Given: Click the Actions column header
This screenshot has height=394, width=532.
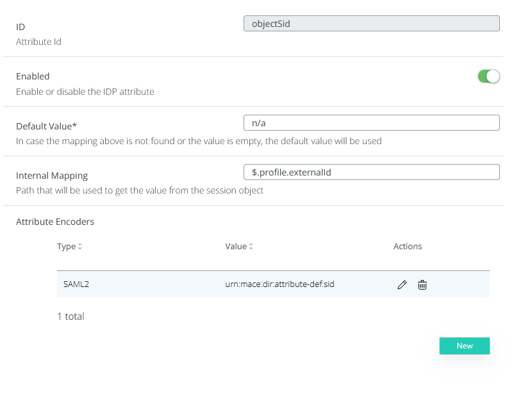Looking at the screenshot, I should coord(408,247).
